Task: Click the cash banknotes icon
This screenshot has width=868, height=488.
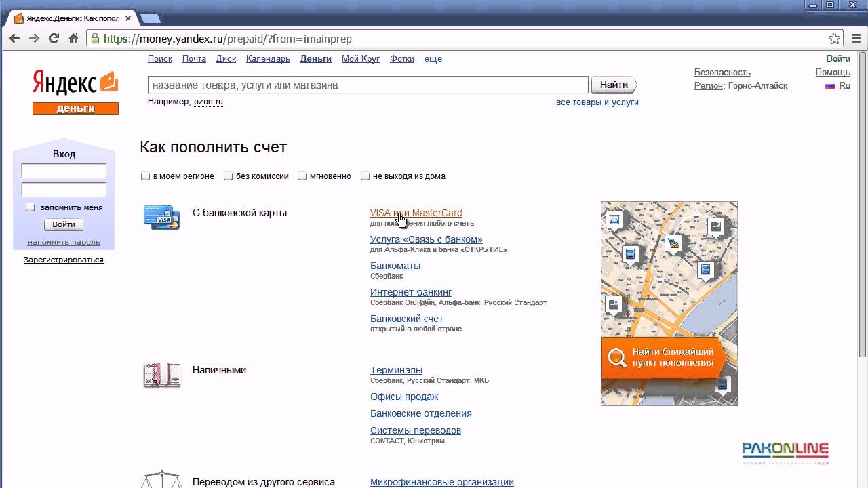Action: tap(161, 375)
